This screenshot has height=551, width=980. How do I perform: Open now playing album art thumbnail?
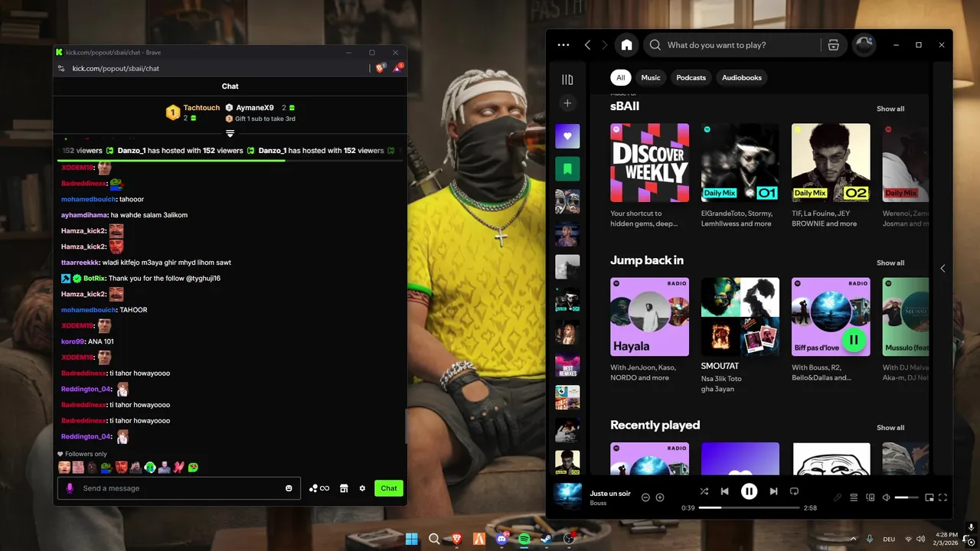tap(567, 497)
